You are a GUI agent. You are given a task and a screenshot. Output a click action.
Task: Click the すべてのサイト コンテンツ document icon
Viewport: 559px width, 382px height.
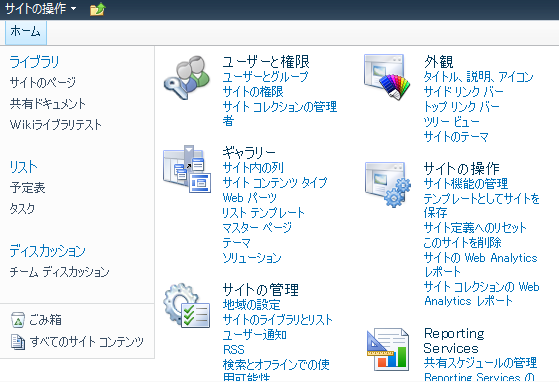[18, 342]
